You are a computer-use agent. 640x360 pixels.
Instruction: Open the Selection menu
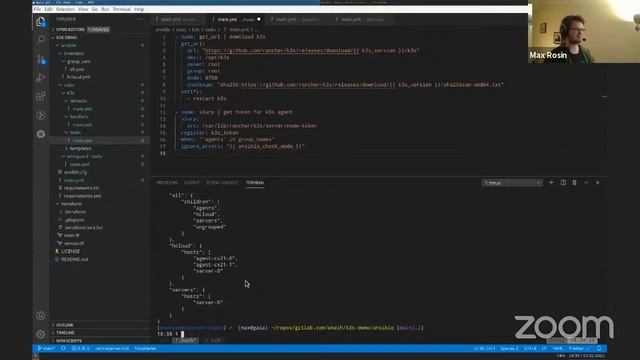(65, 9)
